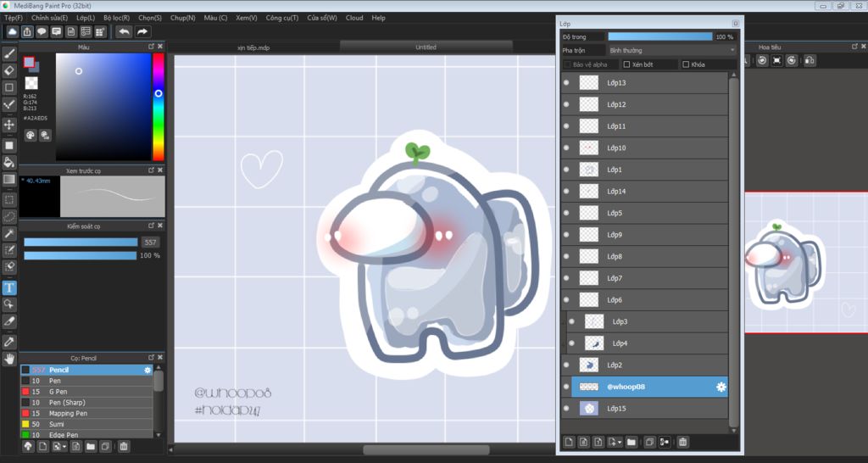The image size is (868, 463).
Task: Click the speech bubble toolbar icon
Action: tap(42, 31)
